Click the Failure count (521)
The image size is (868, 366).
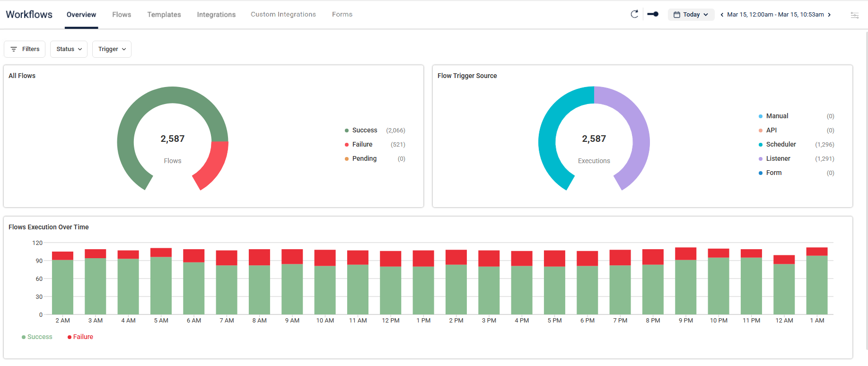398,144
